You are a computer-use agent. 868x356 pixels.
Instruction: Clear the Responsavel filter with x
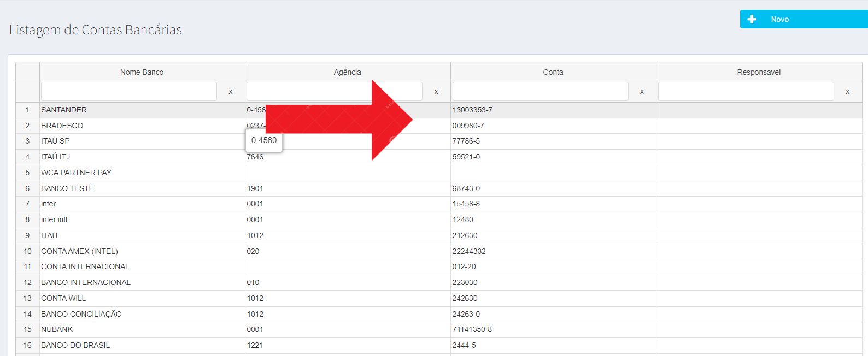[x=847, y=92]
